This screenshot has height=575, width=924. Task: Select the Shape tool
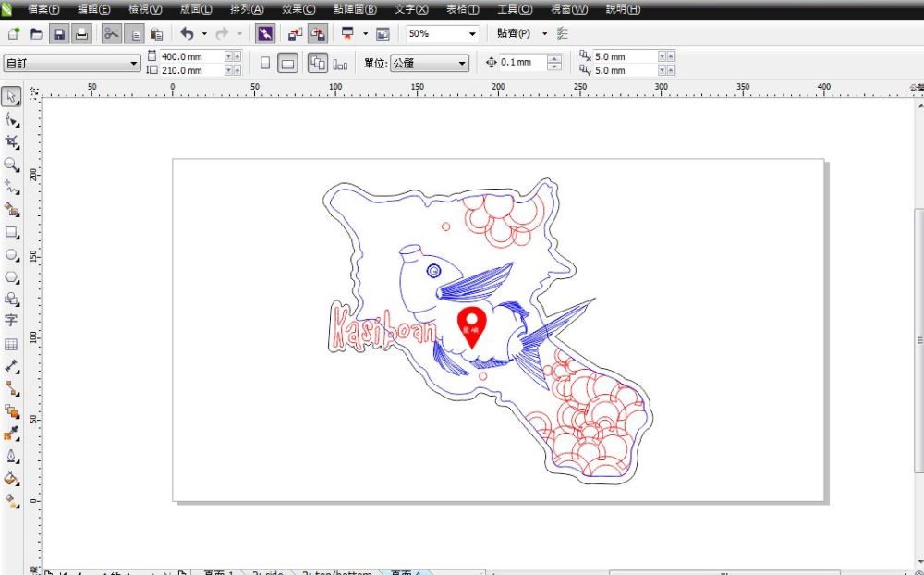(x=12, y=120)
